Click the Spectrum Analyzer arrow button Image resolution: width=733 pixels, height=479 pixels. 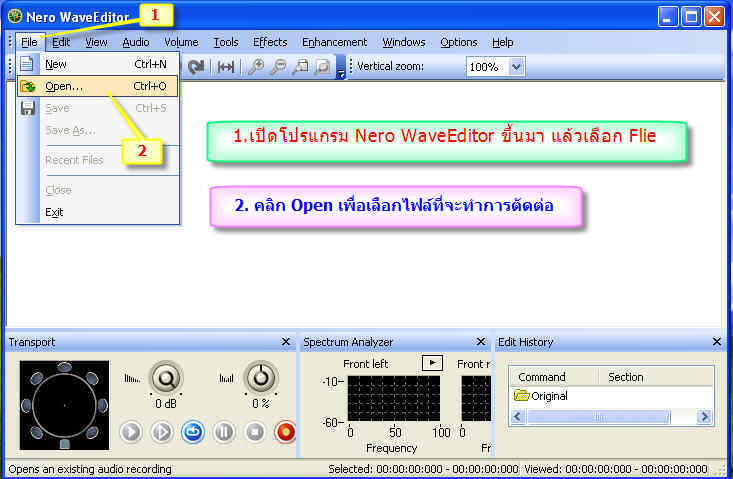point(432,363)
